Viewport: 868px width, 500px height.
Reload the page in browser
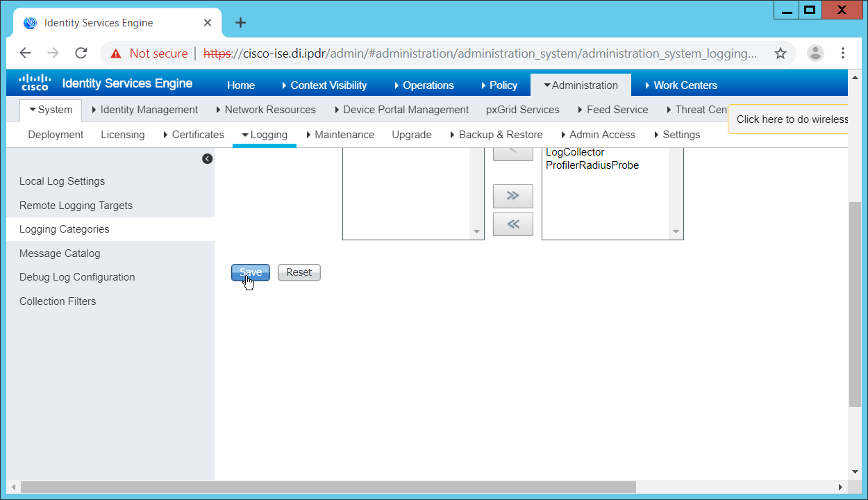coord(81,53)
